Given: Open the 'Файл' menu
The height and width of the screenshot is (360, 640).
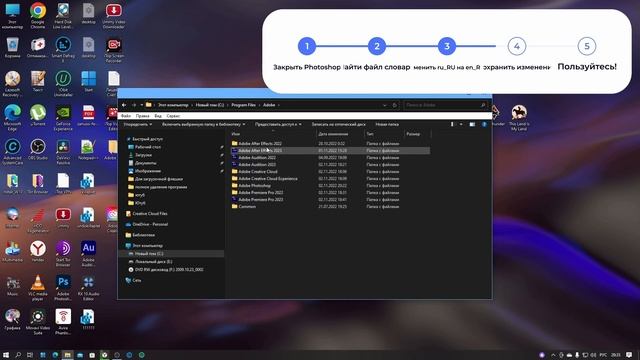Looking at the screenshot, I should pos(126,116).
